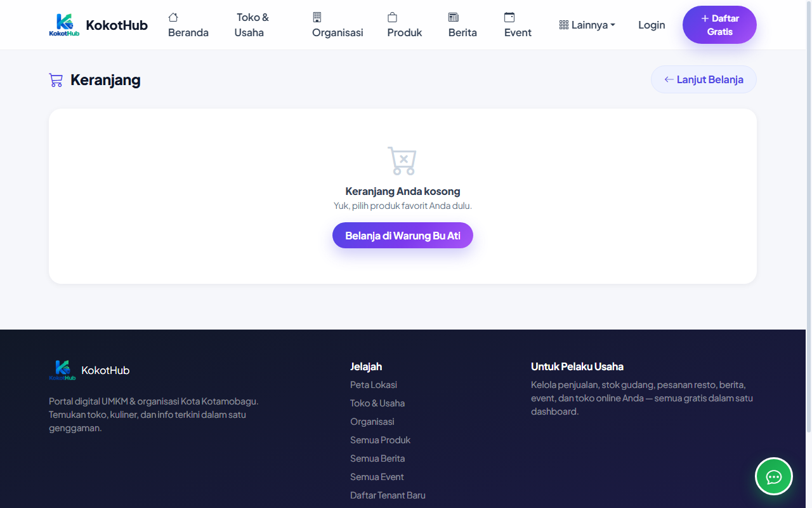Open the Semua Produk footer link

381,440
